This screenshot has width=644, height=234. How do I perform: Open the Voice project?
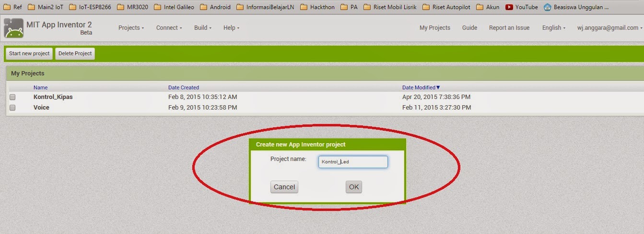41,108
